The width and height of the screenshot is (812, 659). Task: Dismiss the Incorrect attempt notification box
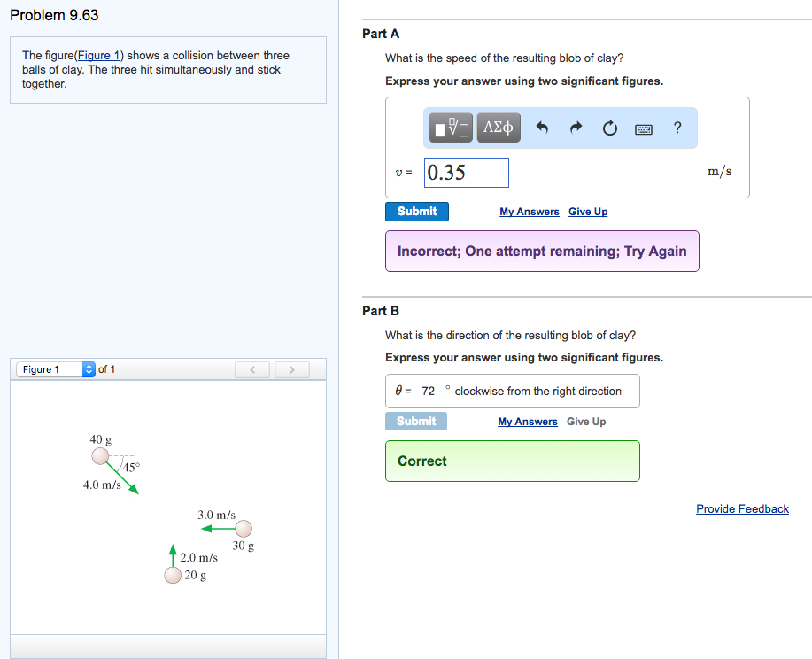tap(541, 251)
